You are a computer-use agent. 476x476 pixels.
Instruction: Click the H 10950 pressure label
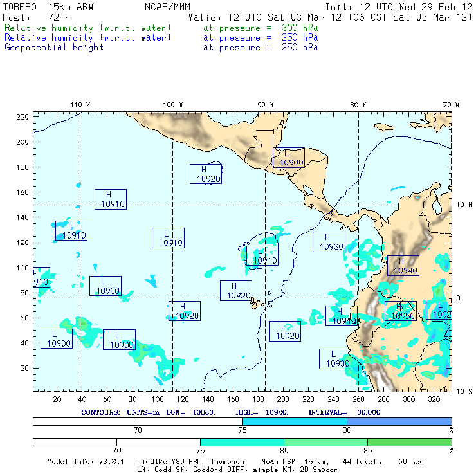(400, 311)
